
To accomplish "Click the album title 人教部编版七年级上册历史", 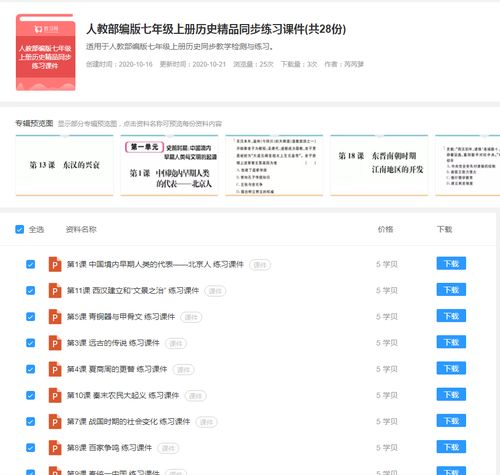I will [216, 29].
